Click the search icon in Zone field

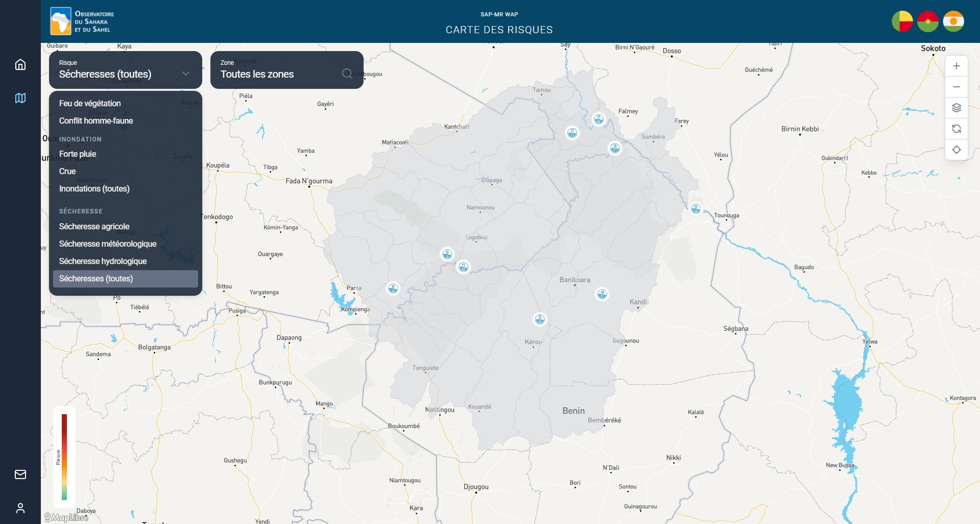pos(347,74)
